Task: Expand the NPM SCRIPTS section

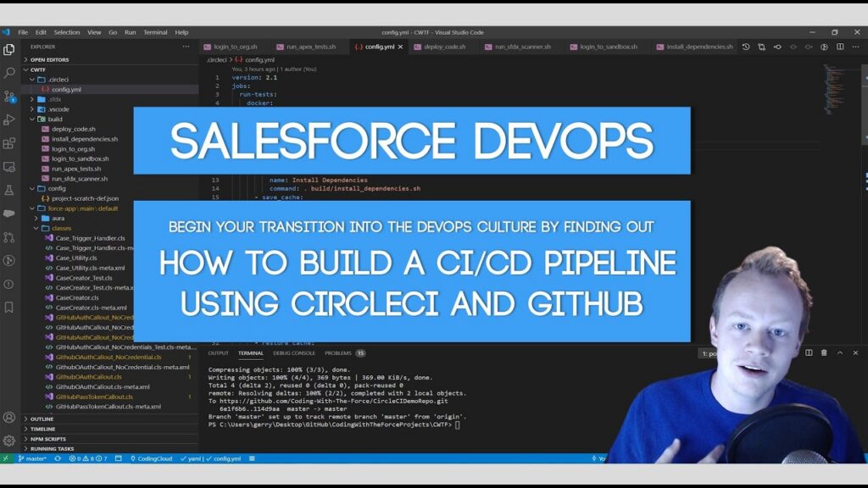Action: click(x=47, y=439)
